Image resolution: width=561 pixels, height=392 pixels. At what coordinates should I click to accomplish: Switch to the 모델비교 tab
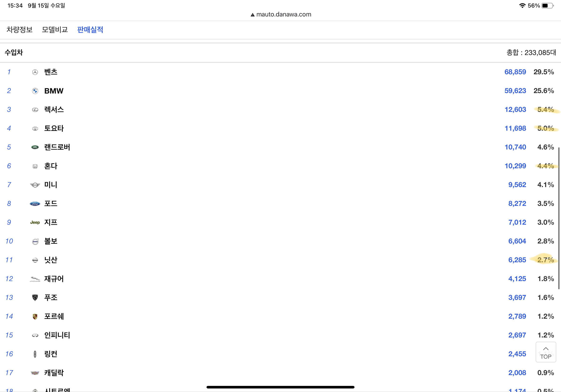pyautogui.click(x=55, y=30)
